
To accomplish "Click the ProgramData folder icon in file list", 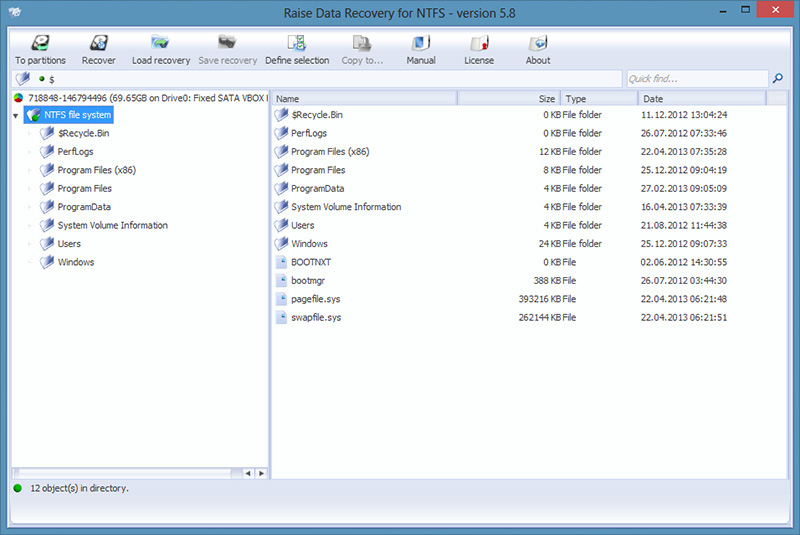I will (281, 188).
